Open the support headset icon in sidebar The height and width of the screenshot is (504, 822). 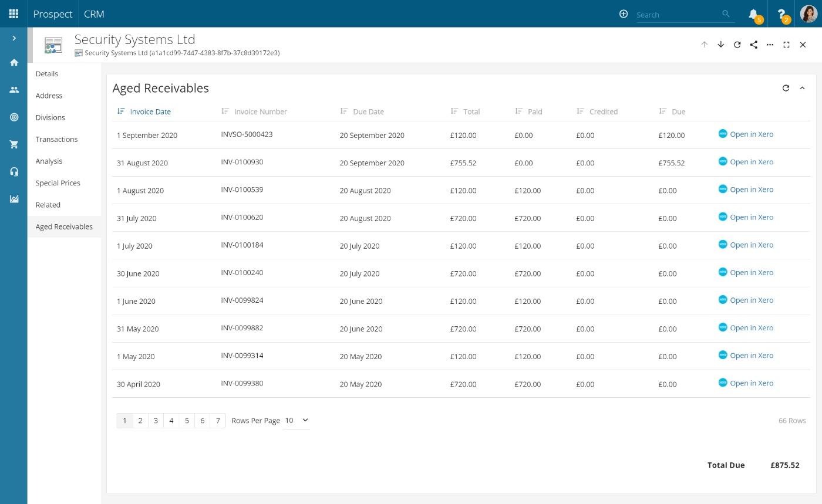pos(14,171)
